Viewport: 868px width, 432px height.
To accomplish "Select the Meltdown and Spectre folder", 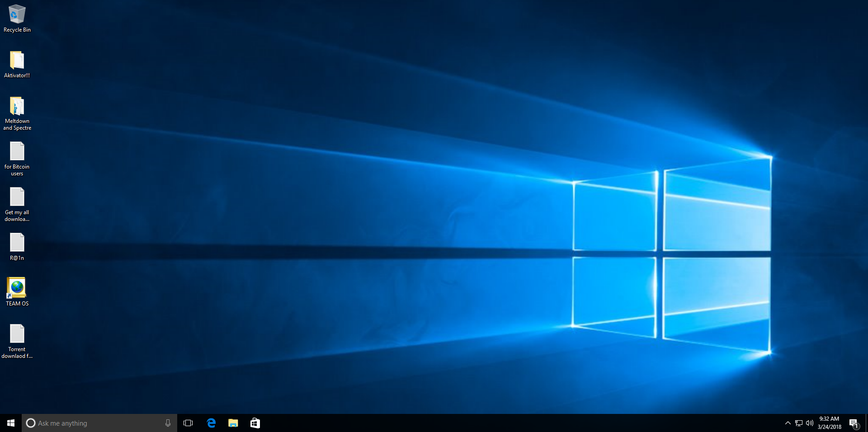I will pos(17,113).
